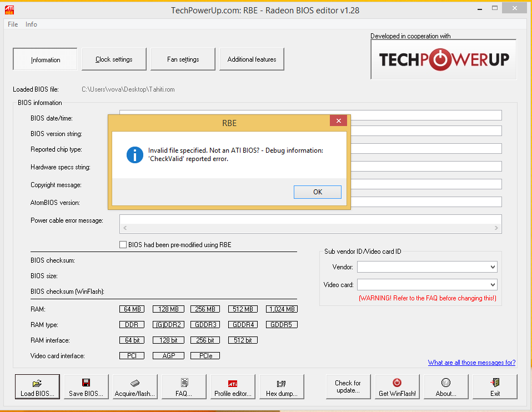Click the Exit door icon button
This screenshot has height=412, width=532.
tap(495, 386)
